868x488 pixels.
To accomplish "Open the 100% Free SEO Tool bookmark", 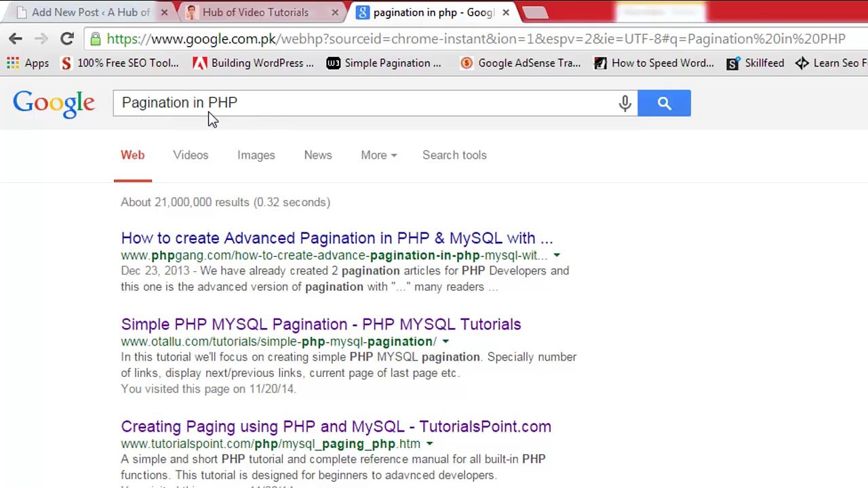I will tap(119, 63).
